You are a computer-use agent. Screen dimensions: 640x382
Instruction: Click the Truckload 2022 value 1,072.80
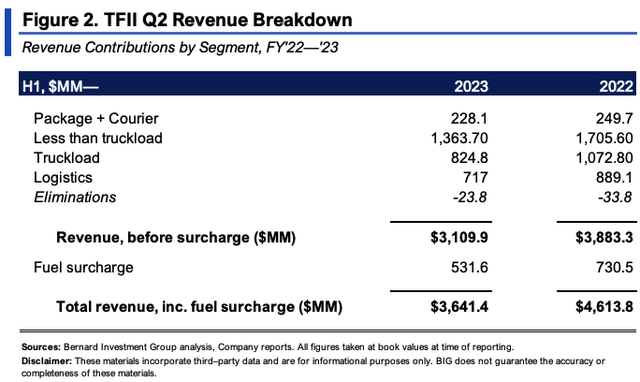pyautogui.click(x=604, y=158)
